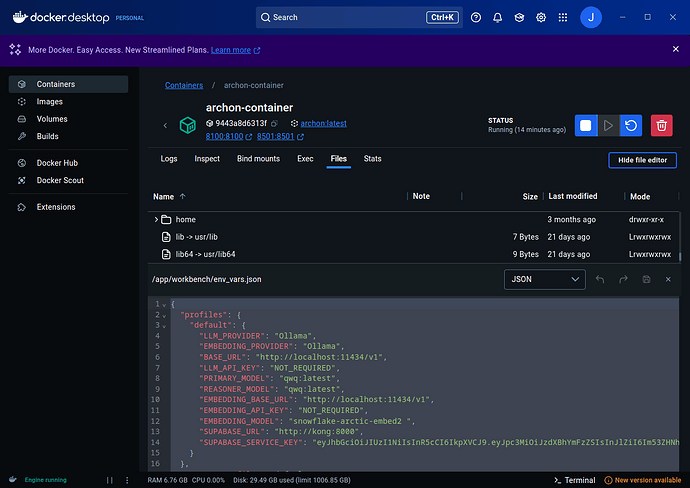Click the Docker whale status icon
Screen dimensions: 690x488
[13, 480]
